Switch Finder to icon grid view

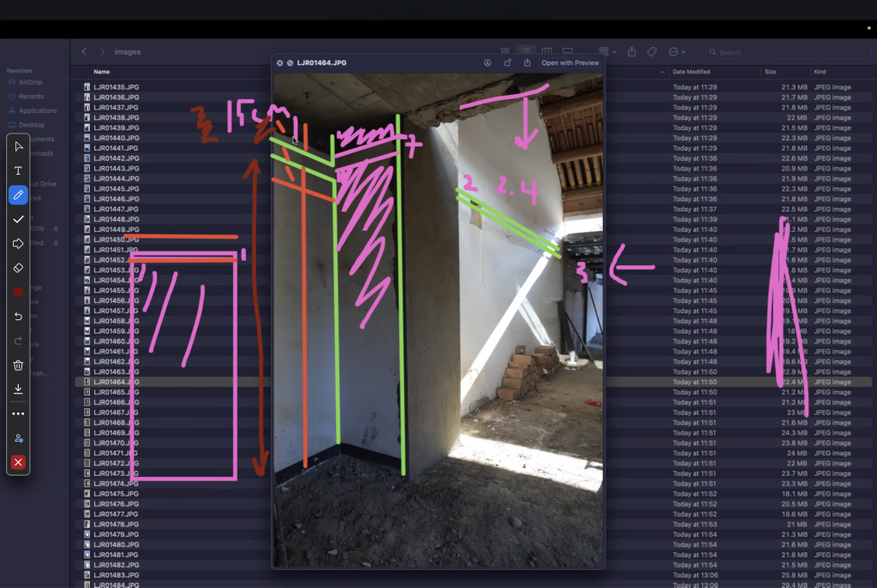[505, 52]
